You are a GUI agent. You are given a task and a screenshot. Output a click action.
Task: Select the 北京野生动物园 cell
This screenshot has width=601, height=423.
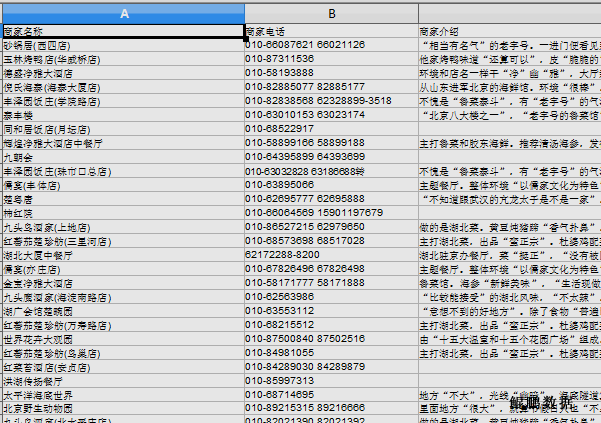[x=123, y=408]
